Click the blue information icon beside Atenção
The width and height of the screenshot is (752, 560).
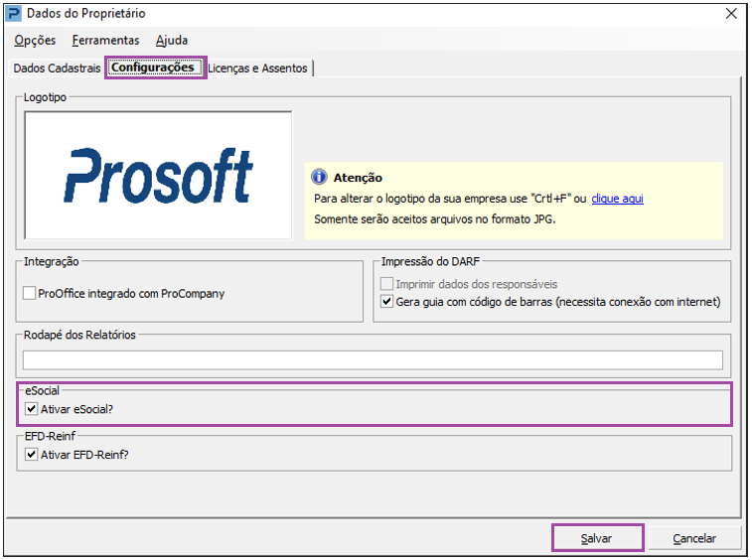click(x=319, y=177)
